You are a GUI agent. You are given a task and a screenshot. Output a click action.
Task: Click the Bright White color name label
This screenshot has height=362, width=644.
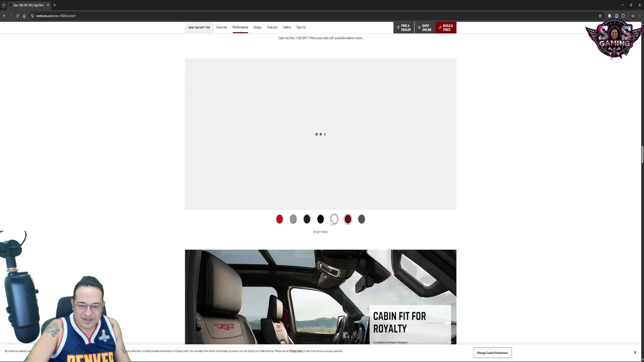click(320, 232)
